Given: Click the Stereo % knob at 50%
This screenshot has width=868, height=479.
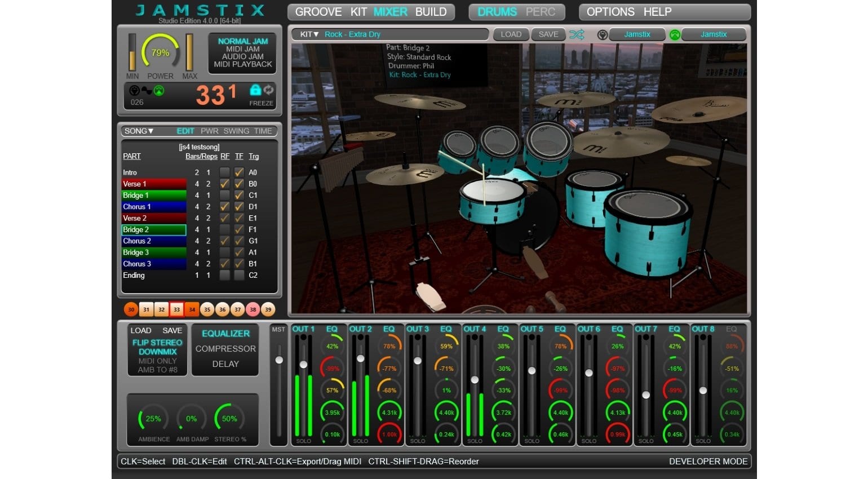Looking at the screenshot, I should coord(229,419).
